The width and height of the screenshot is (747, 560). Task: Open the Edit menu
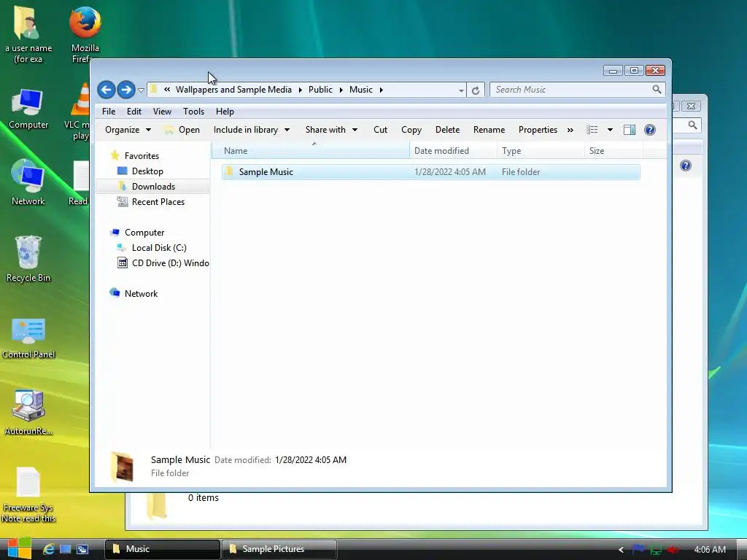pos(134,112)
